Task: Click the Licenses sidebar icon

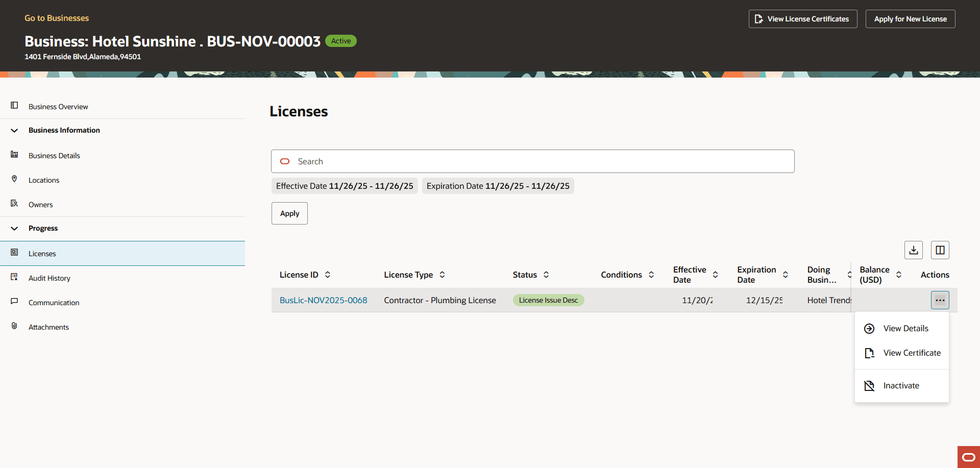Action: click(x=14, y=253)
